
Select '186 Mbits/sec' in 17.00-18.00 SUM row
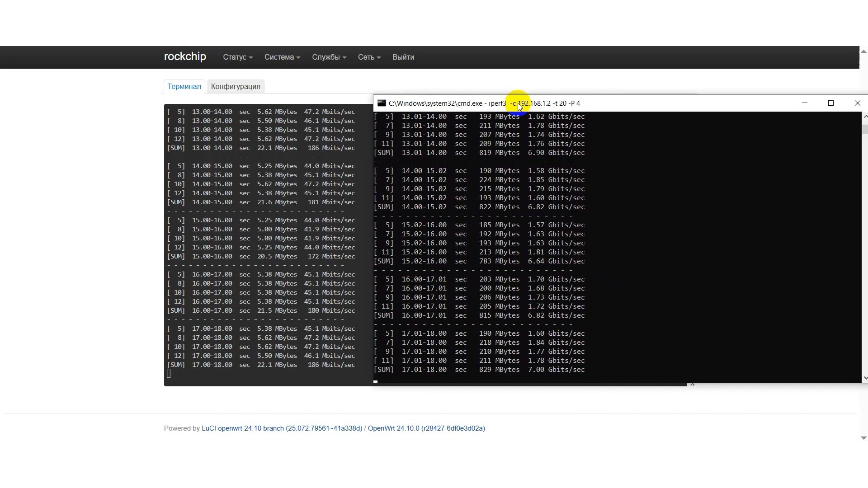click(331, 365)
